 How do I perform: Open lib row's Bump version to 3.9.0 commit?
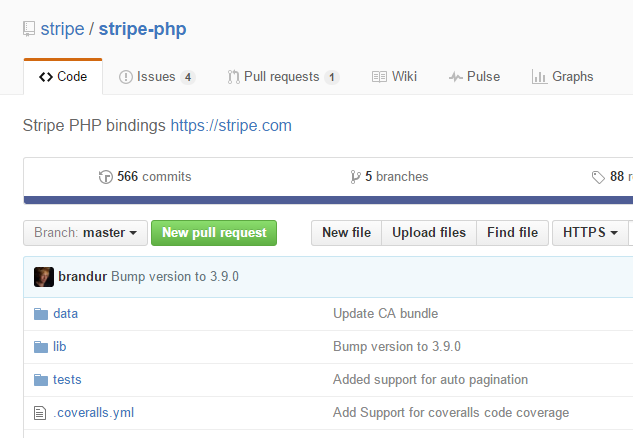pos(397,347)
